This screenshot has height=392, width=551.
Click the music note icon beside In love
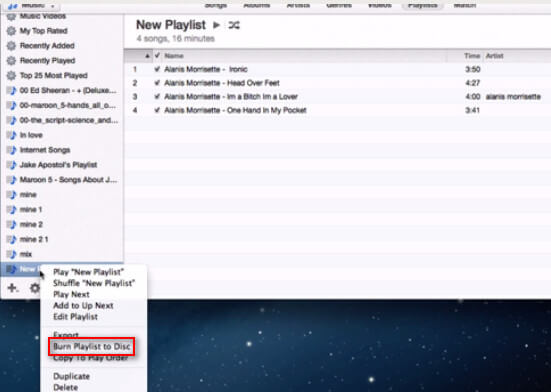pyautogui.click(x=12, y=135)
